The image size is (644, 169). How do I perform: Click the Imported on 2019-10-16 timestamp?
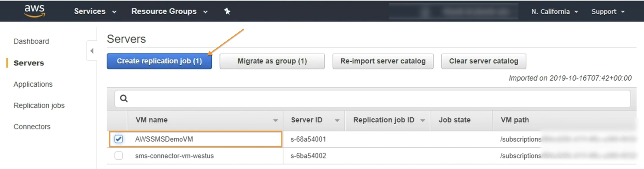pyautogui.click(x=570, y=78)
